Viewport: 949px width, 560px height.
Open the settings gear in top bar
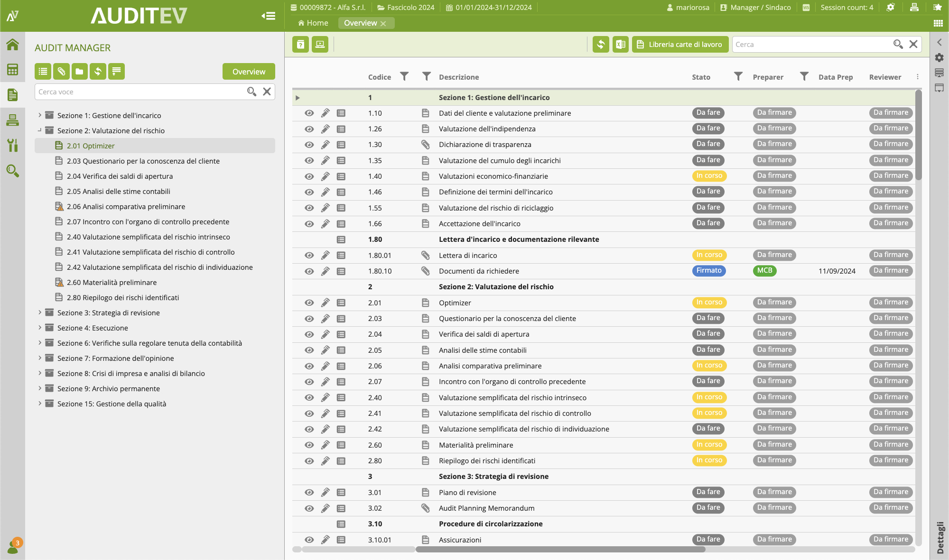(x=891, y=7)
